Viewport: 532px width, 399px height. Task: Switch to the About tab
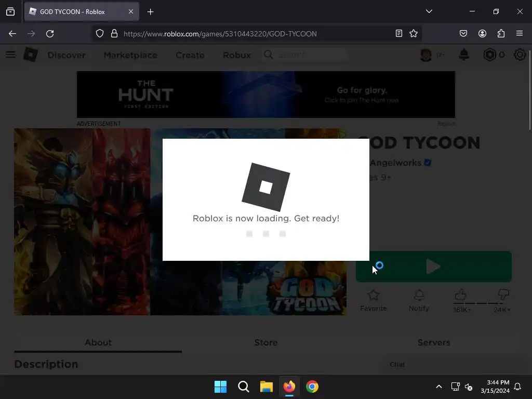pos(98,342)
